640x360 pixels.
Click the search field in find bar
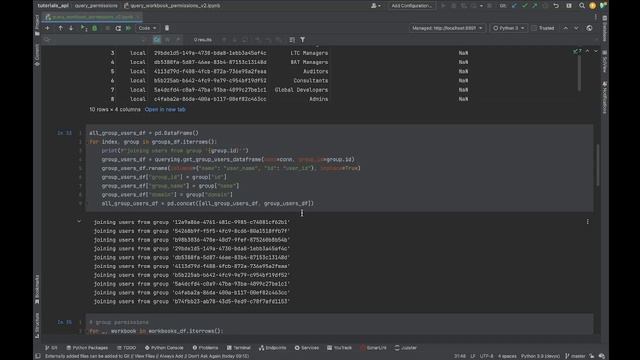point(96,40)
